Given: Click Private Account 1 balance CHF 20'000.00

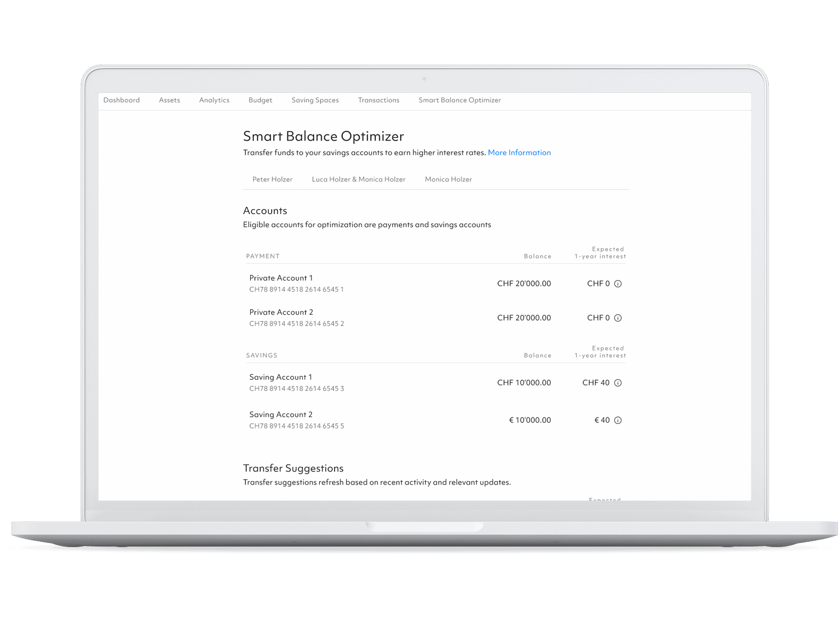Looking at the screenshot, I should 524,284.
